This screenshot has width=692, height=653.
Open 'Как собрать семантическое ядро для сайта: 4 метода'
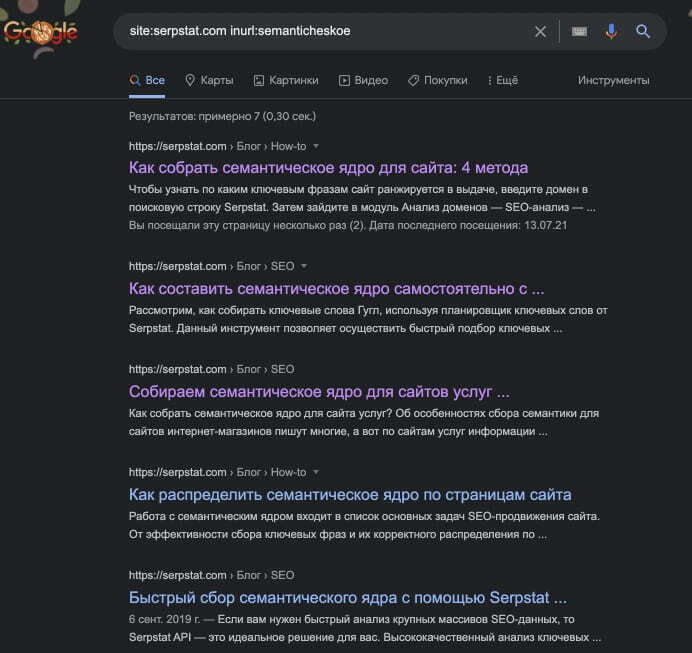(x=328, y=168)
